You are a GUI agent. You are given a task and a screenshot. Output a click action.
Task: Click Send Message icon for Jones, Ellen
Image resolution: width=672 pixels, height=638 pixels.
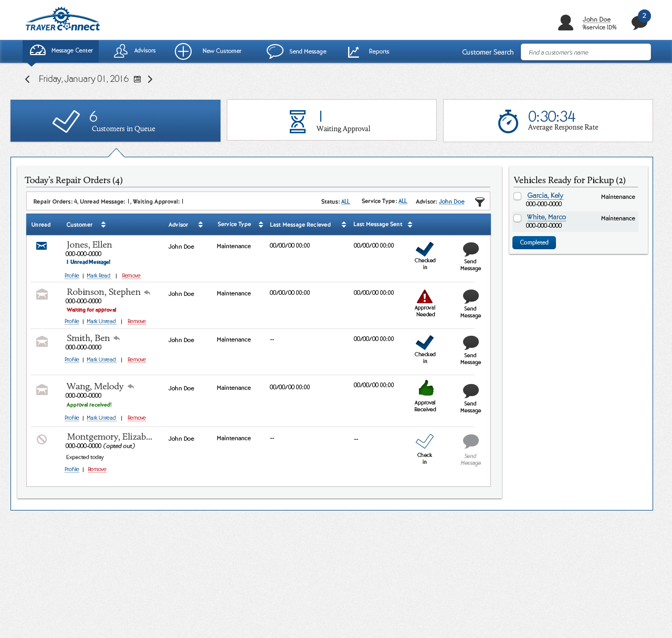(470, 249)
